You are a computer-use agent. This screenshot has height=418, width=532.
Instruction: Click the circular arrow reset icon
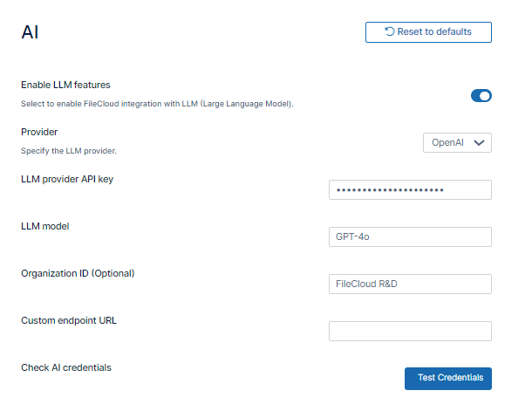click(x=390, y=32)
